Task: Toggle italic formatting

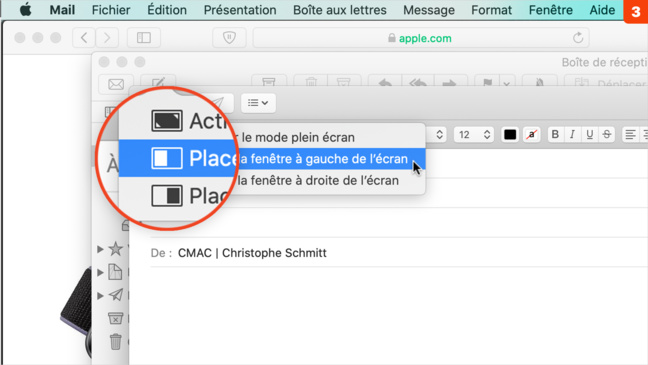Action: [x=572, y=134]
